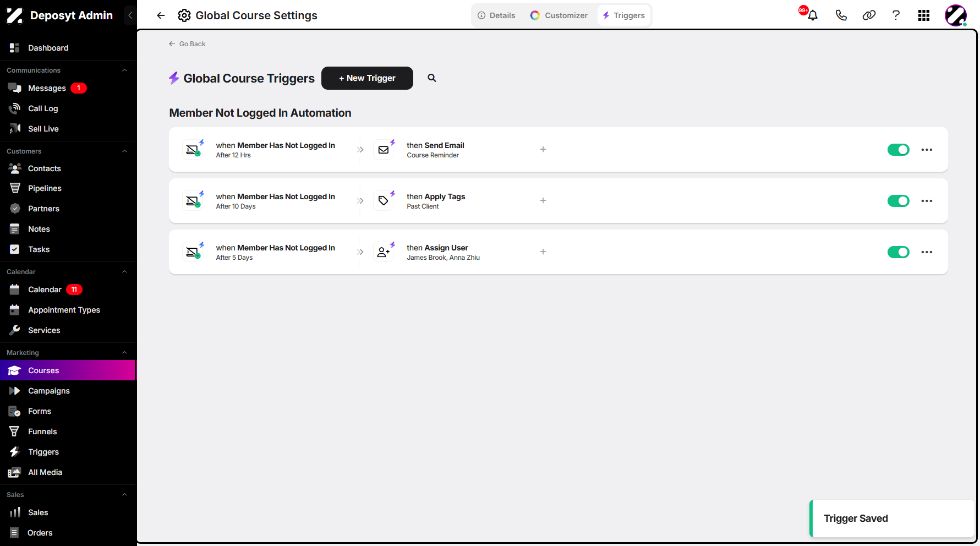Viewport: 980px width, 546px height.
Task: Add action after Apply Tags step
Action: [x=543, y=200]
